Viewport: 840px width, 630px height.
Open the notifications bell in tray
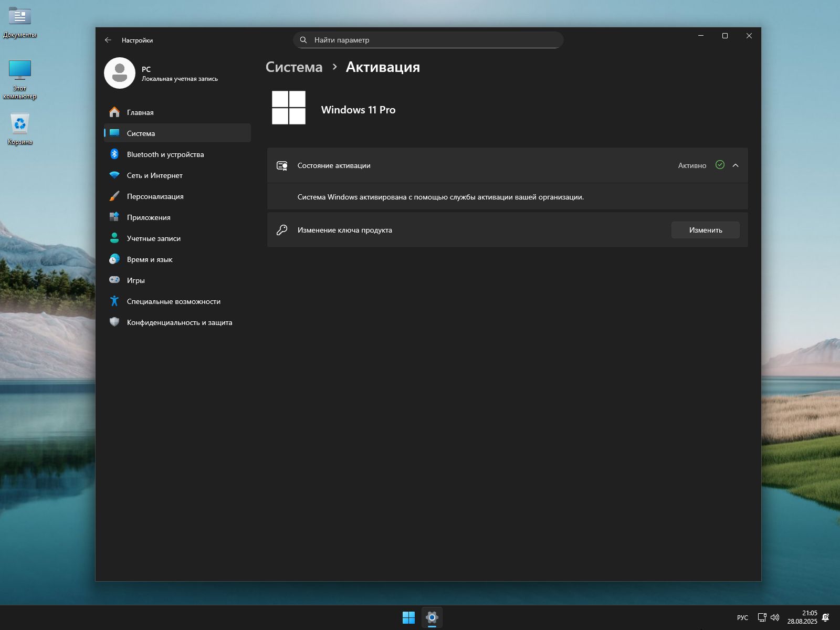pos(826,617)
